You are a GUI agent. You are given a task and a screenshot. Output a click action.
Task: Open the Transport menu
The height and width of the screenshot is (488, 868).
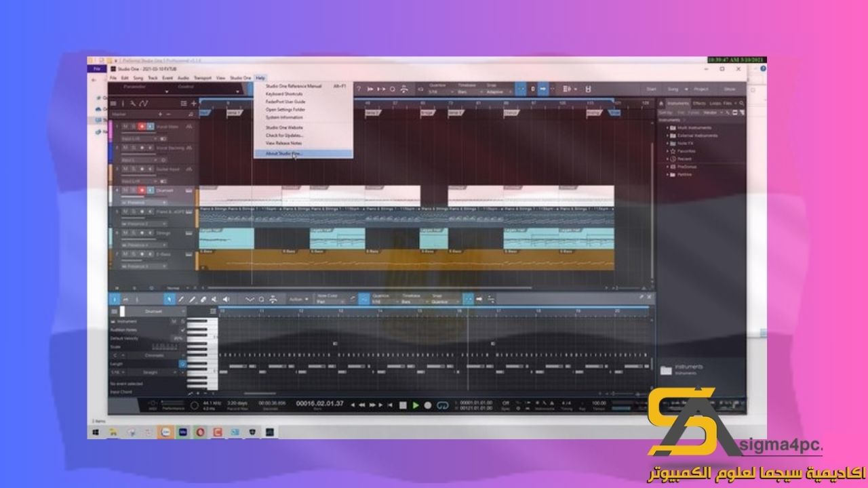202,78
